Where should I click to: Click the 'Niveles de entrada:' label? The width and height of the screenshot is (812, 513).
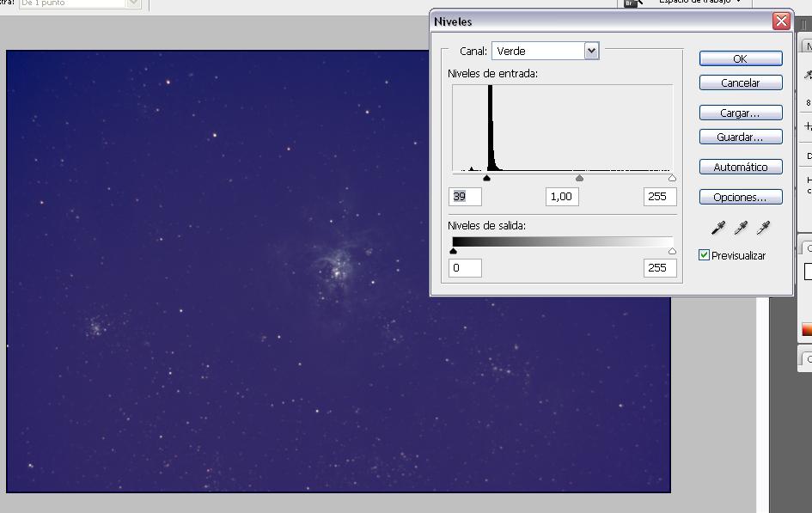[x=492, y=74]
